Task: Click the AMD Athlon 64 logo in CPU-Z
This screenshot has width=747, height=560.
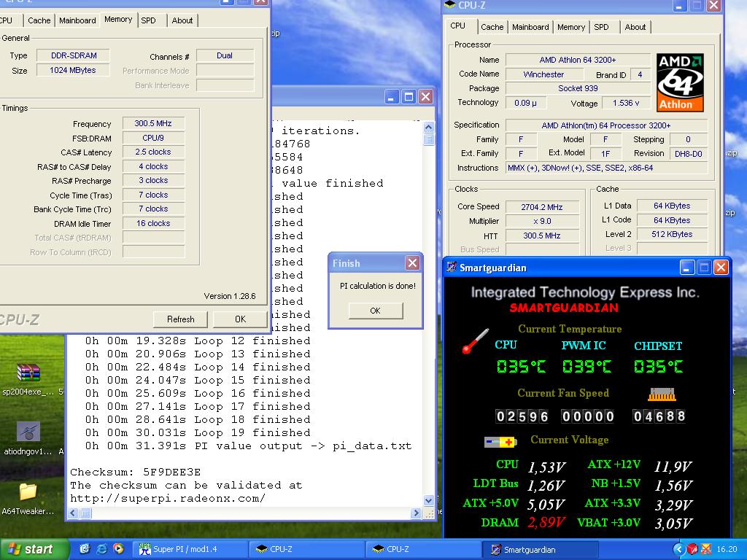Action: (x=680, y=83)
